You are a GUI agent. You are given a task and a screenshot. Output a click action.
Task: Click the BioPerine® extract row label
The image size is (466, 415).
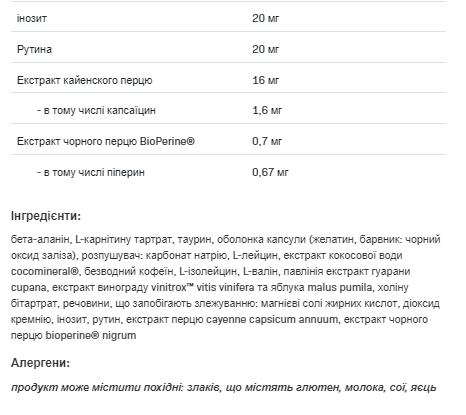[x=106, y=141]
